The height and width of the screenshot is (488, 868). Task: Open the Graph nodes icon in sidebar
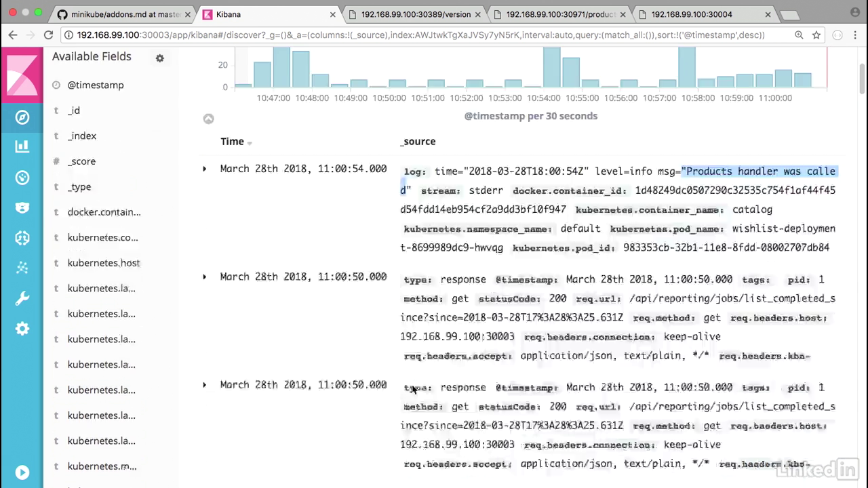click(x=22, y=268)
